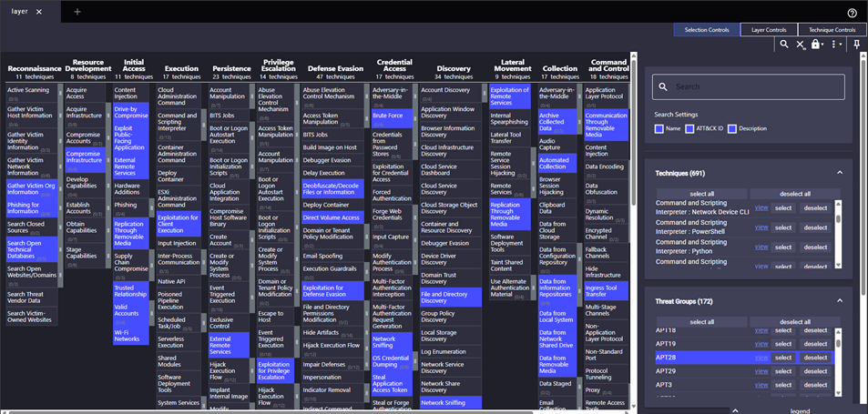The width and height of the screenshot is (868, 414).
Task: Click the search magnifier toolbar icon
Action: [x=783, y=45]
